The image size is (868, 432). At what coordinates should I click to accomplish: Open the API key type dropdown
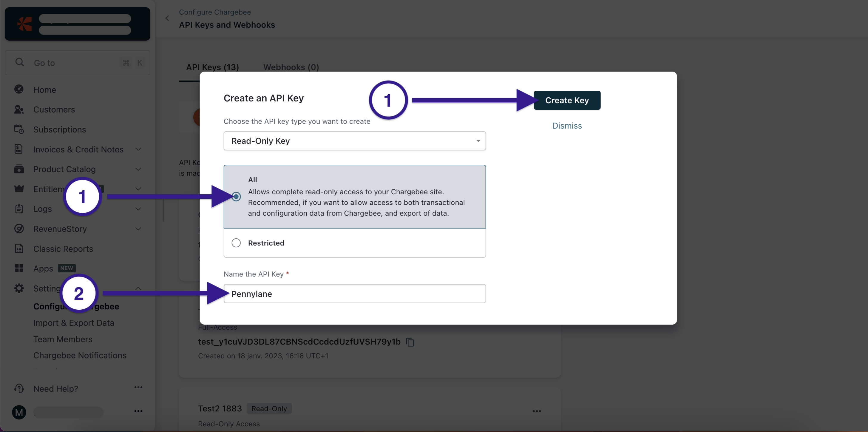(354, 141)
